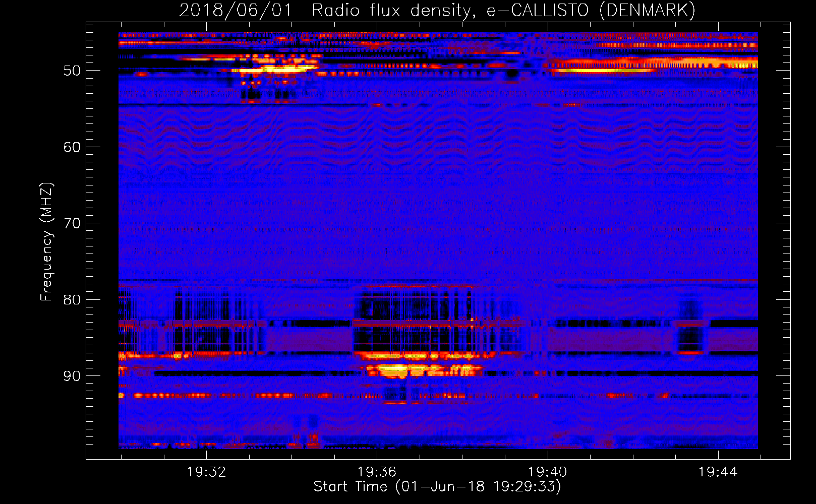Click the 80 frequency tick label
Screen dimensions: 816x504
[72, 300]
